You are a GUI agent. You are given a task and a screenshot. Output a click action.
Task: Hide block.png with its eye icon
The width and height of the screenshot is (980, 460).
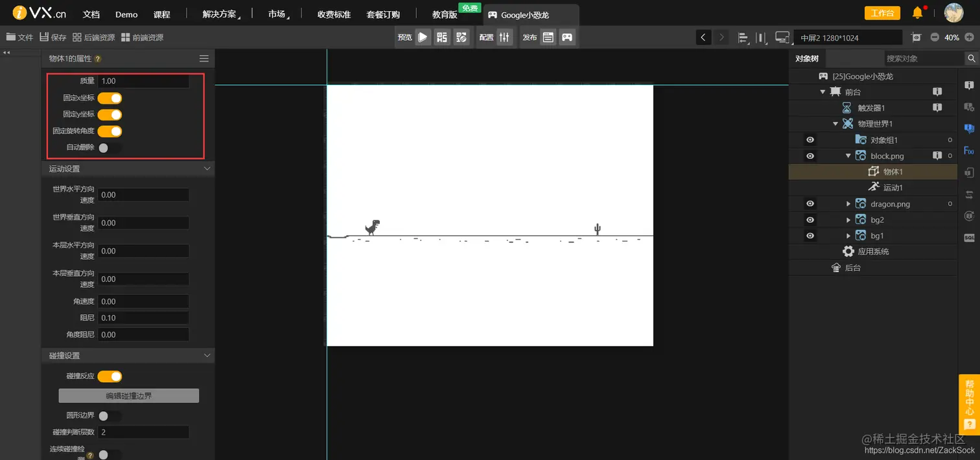(810, 156)
